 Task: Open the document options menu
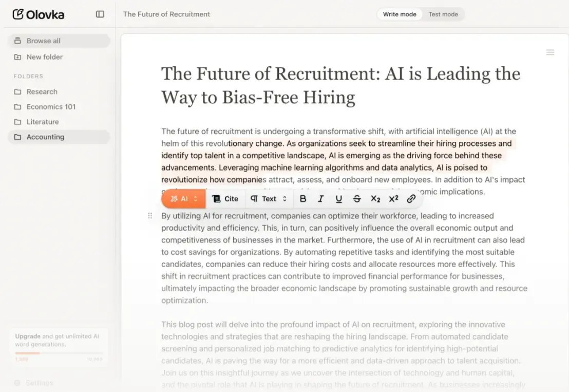[550, 52]
